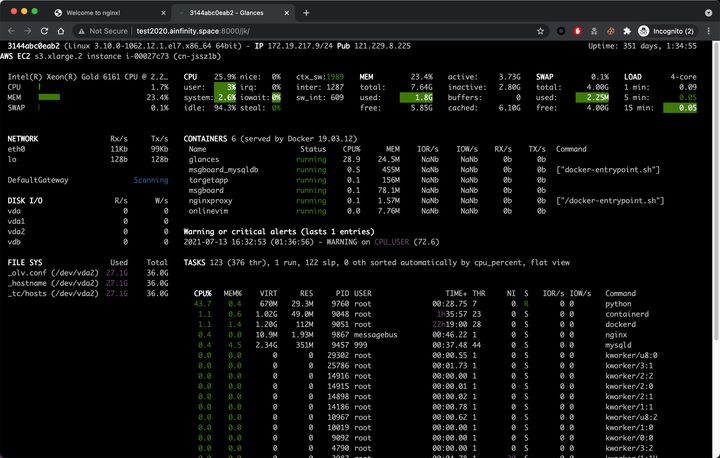Click the green MEM usage bar
Screen dimensions: 720x458
click(x=49, y=97)
